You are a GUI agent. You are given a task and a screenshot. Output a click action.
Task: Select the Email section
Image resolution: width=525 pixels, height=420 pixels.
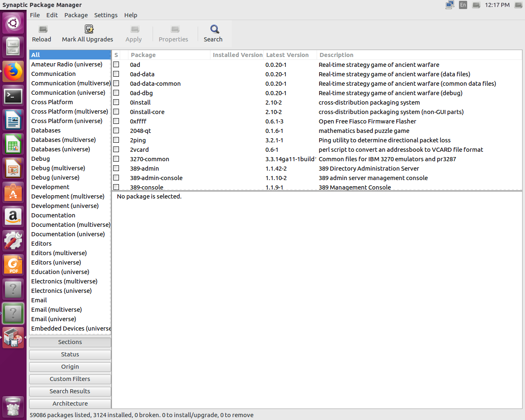[x=70, y=300]
